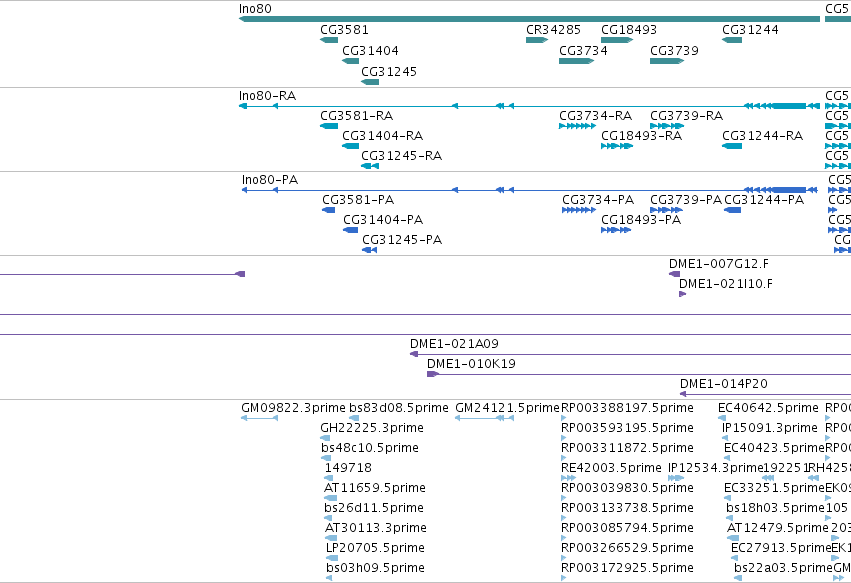Select the DME1-021I10.F feature
The width and height of the screenshot is (851, 583).
(x=683, y=294)
